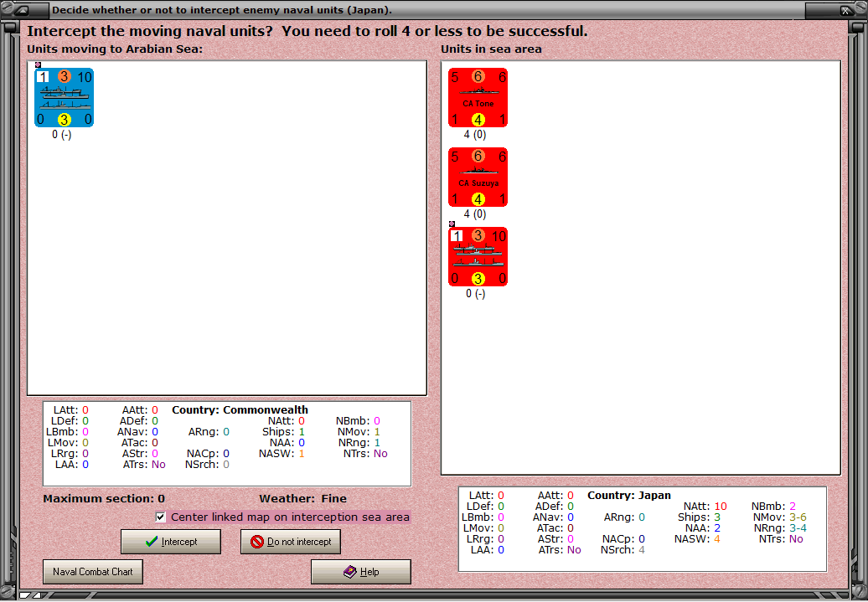Click the 'Country: Commonwealth' label
This screenshot has width=868, height=602.
point(240,410)
